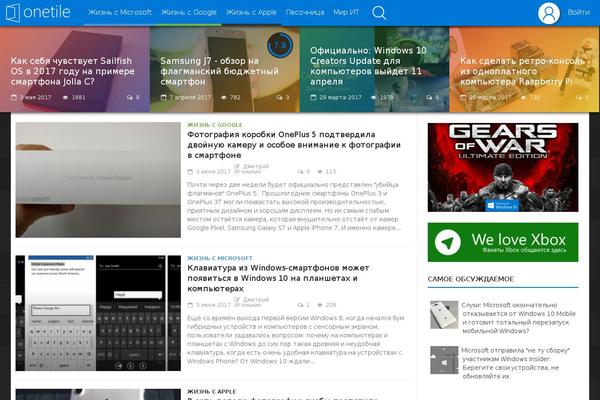This screenshot has width=600, height=400.
Task: Click the comments icon on the Samsung J7 tile
Action: 279,98
